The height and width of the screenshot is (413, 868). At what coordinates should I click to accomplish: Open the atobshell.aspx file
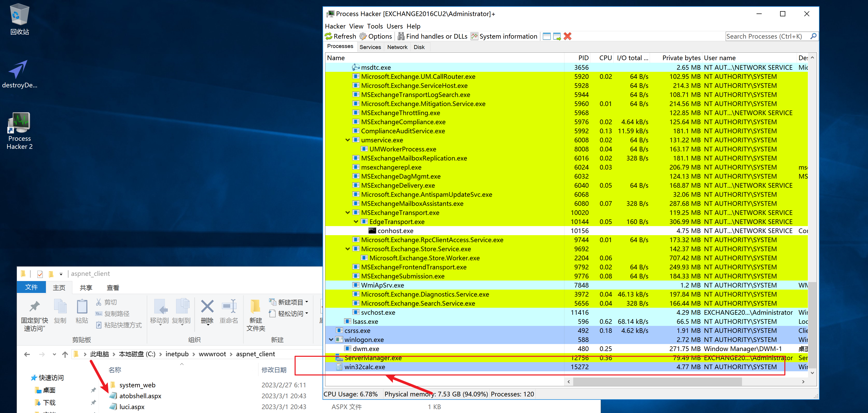[x=140, y=396]
